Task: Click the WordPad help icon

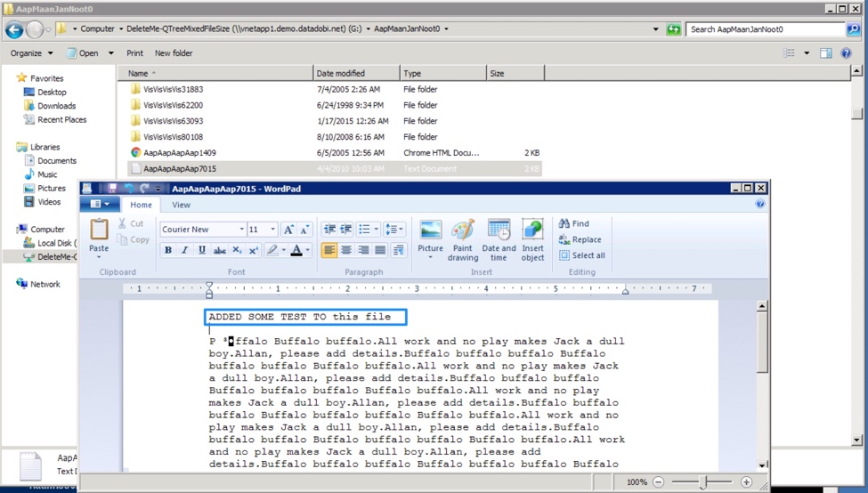Action: click(x=760, y=205)
